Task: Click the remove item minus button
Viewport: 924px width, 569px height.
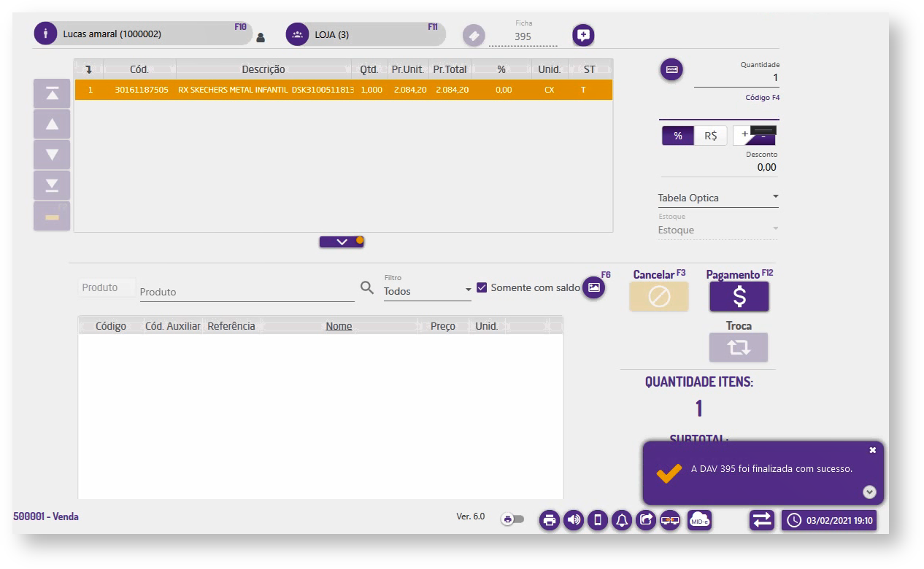Action: (52, 216)
